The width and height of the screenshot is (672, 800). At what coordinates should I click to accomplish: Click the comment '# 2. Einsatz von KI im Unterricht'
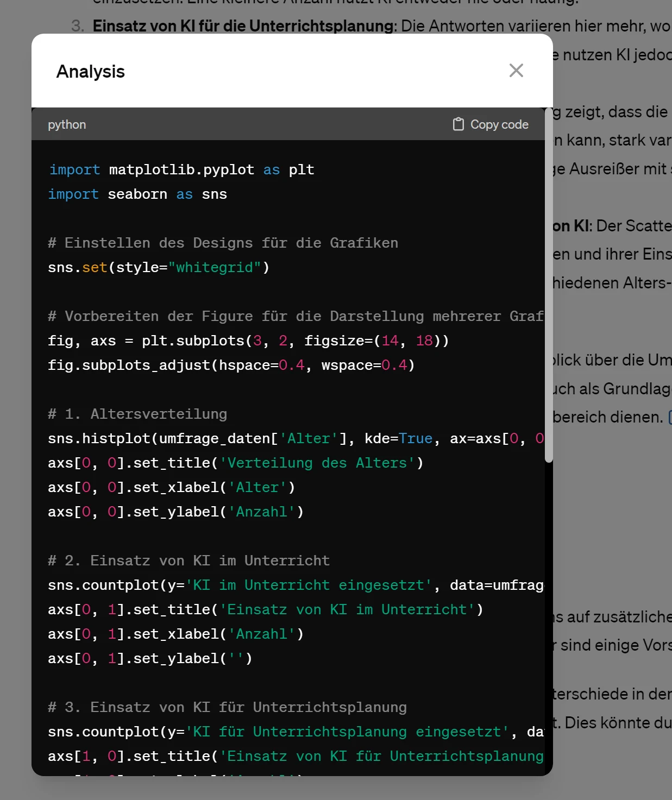[x=189, y=560]
